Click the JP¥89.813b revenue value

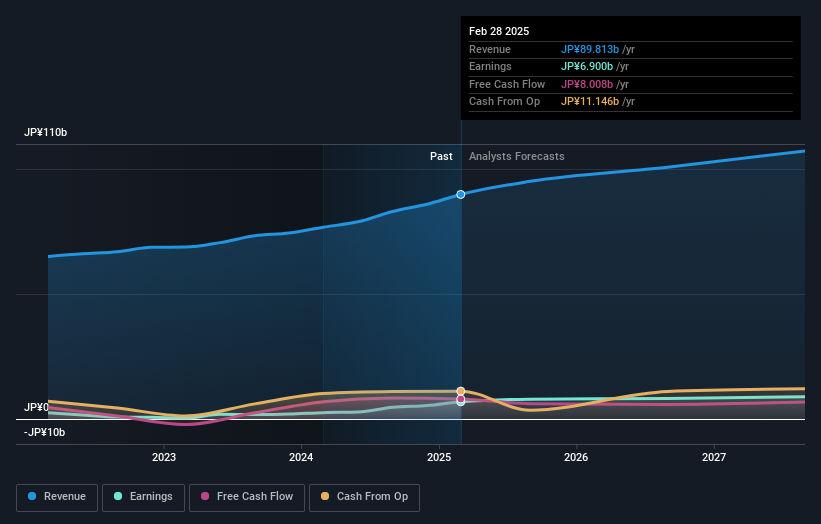(x=590, y=49)
